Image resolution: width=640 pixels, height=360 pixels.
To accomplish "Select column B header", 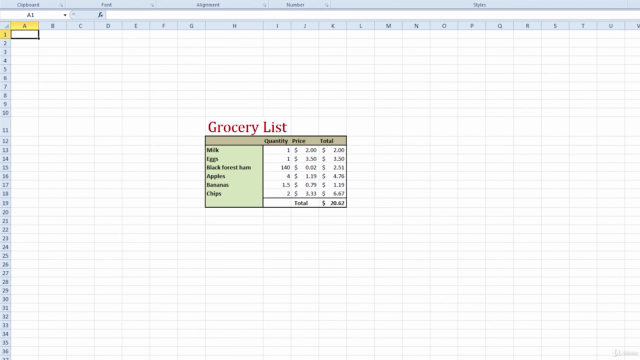I will [53, 26].
